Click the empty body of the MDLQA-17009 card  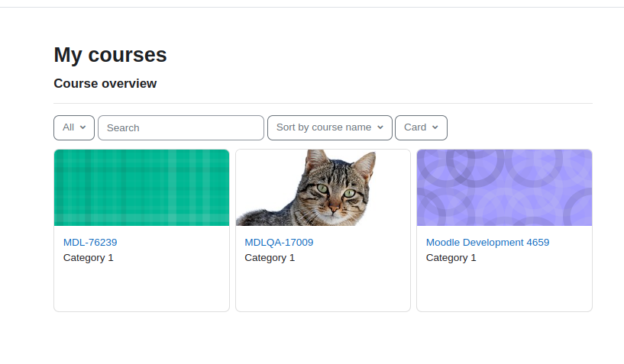pos(323,288)
